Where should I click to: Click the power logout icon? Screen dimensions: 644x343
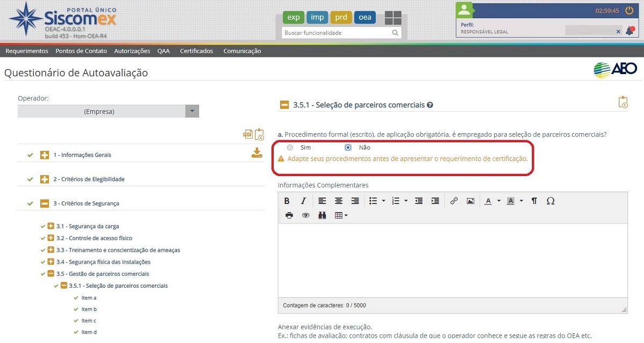629,10
